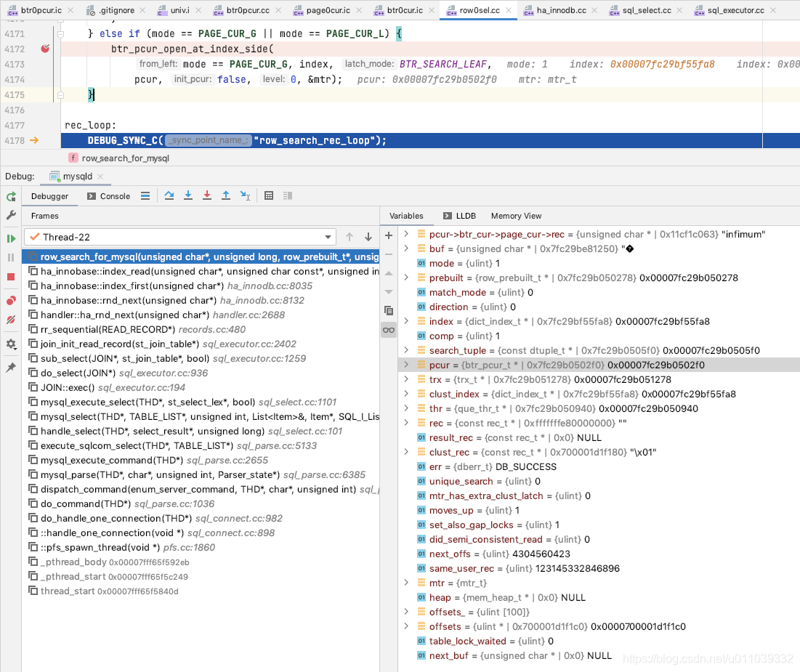800x672 pixels.
Task: Move watch up in variables pane
Action: [x=389, y=273]
